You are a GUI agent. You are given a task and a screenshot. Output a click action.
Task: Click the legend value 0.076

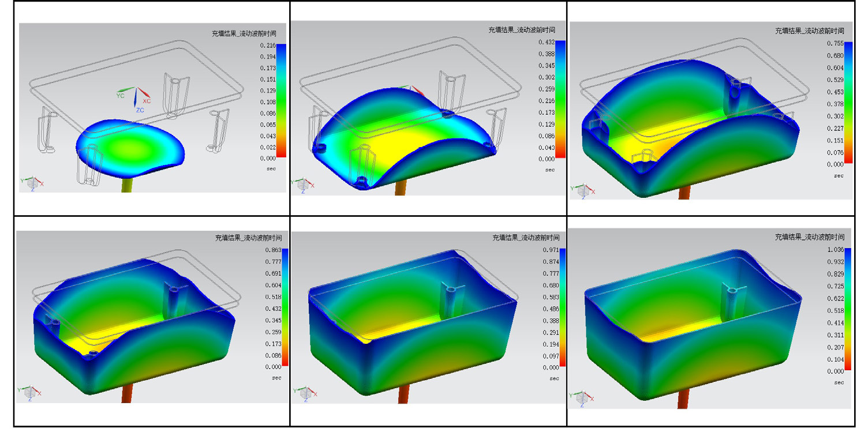pos(835,153)
